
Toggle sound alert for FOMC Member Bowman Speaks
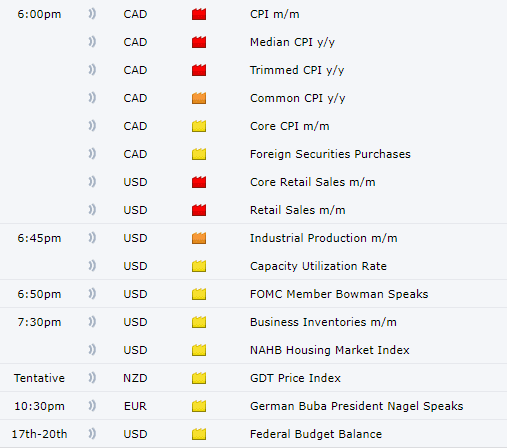[x=92, y=294]
